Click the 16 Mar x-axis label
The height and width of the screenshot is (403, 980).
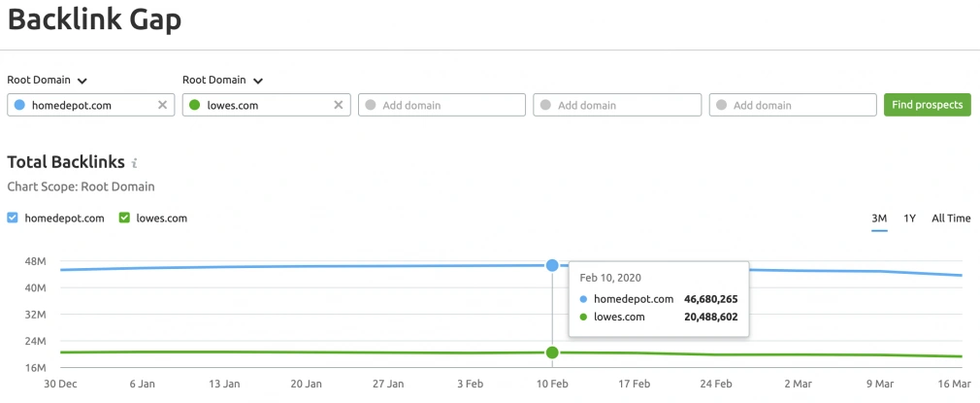[954, 383]
